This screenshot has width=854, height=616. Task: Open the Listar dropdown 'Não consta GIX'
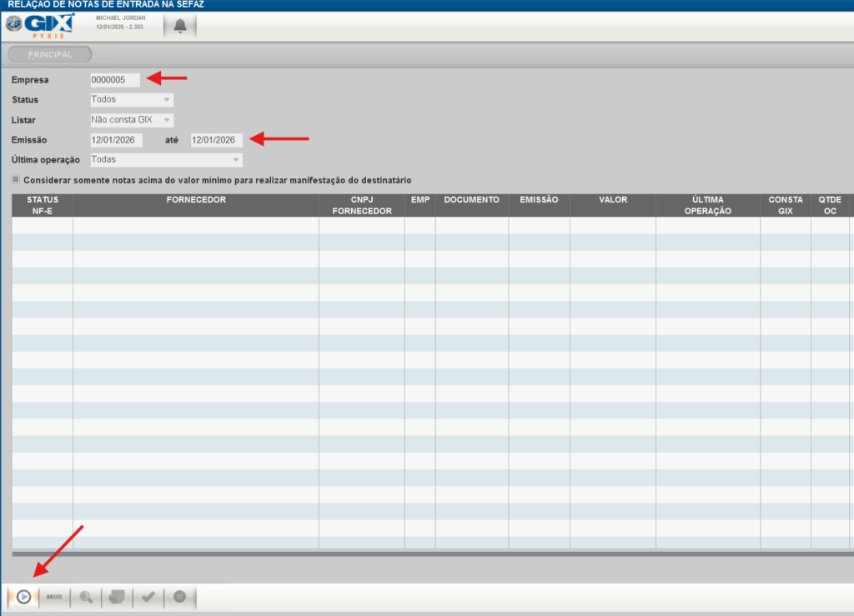coord(132,120)
